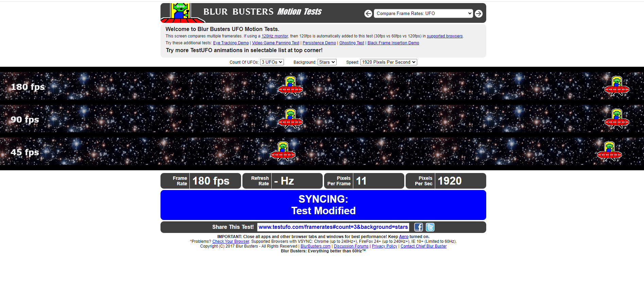Open the 120Hz monitor link
This screenshot has height=283, width=644.
[x=275, y=36]
